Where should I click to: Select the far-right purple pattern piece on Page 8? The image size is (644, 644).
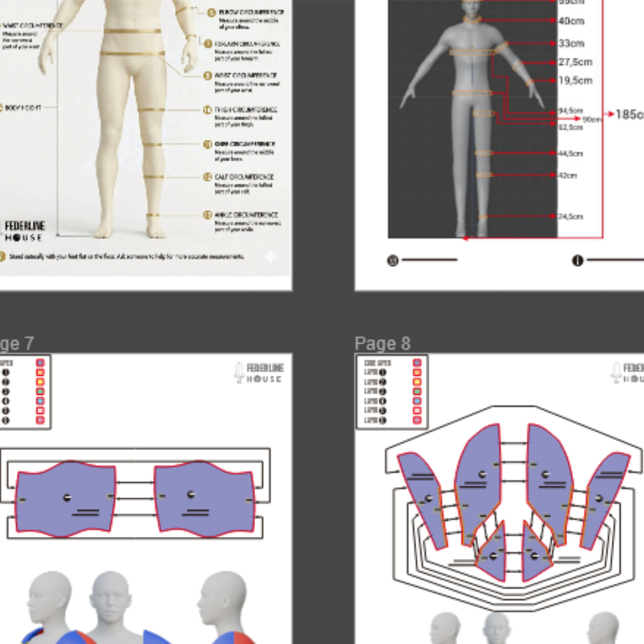point(605,500)
